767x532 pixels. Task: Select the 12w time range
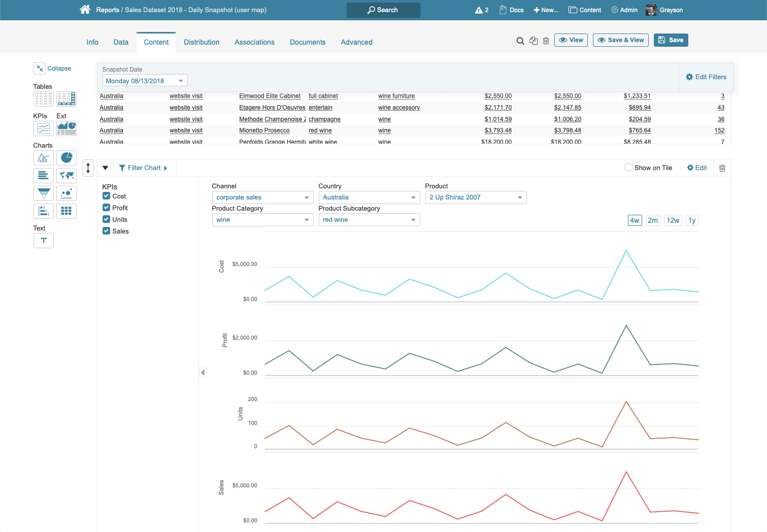pos(673,220)
